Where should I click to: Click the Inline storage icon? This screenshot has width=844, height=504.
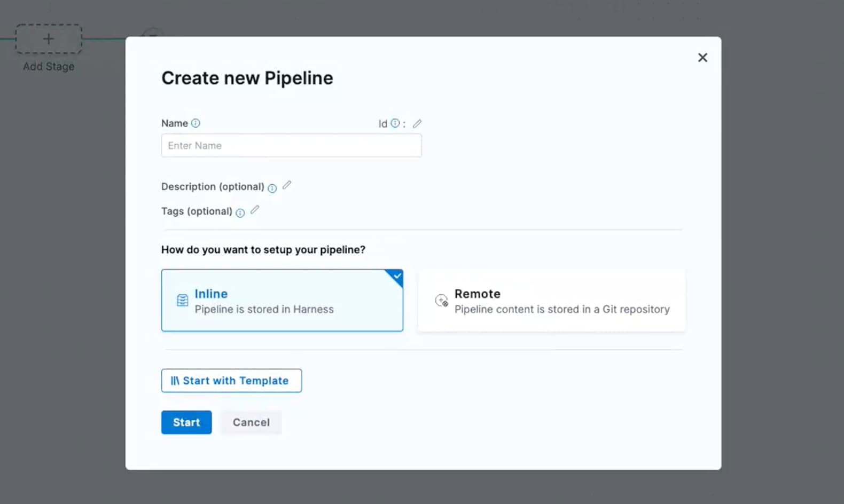pyautogui.click(x=182, y=301)
